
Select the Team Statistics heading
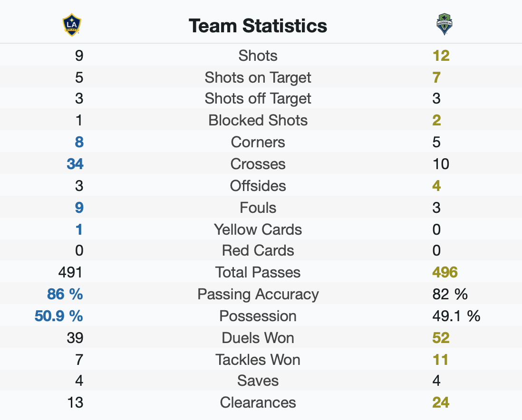click(x=258, y=26)
